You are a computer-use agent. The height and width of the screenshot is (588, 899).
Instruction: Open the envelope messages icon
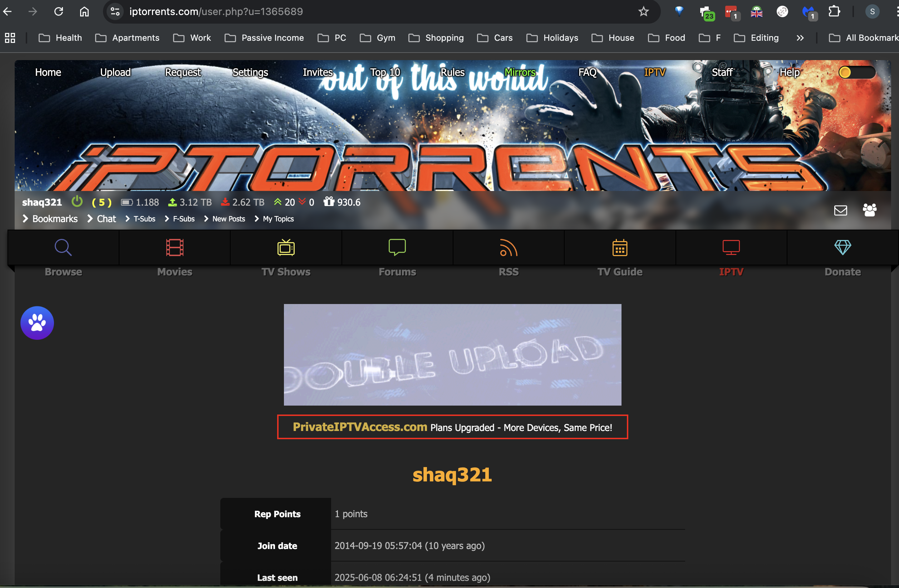pos(840,210)
